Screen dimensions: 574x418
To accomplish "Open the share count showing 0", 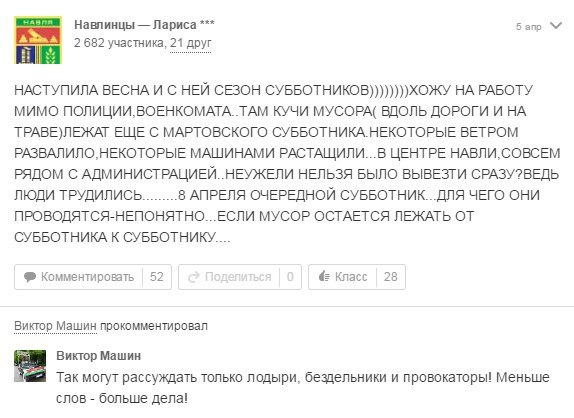I will coord(290,277).
